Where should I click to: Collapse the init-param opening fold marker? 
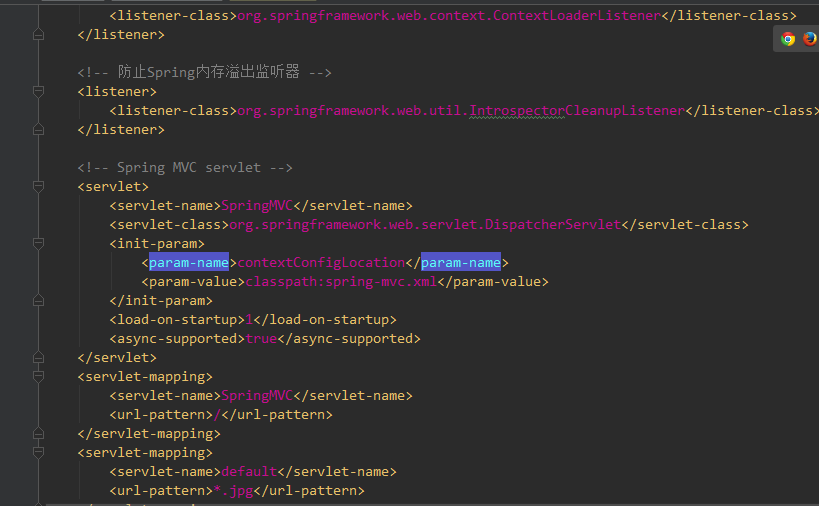click(x=38, y=243)
